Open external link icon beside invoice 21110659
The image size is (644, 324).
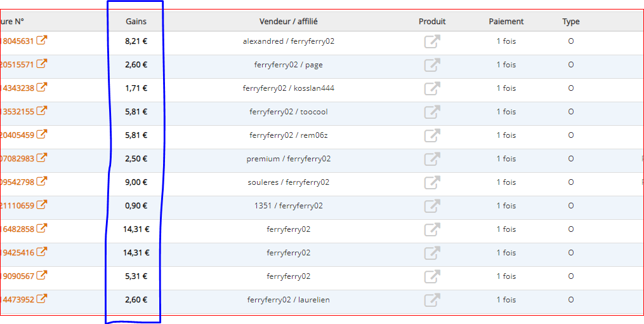point(41,205)
